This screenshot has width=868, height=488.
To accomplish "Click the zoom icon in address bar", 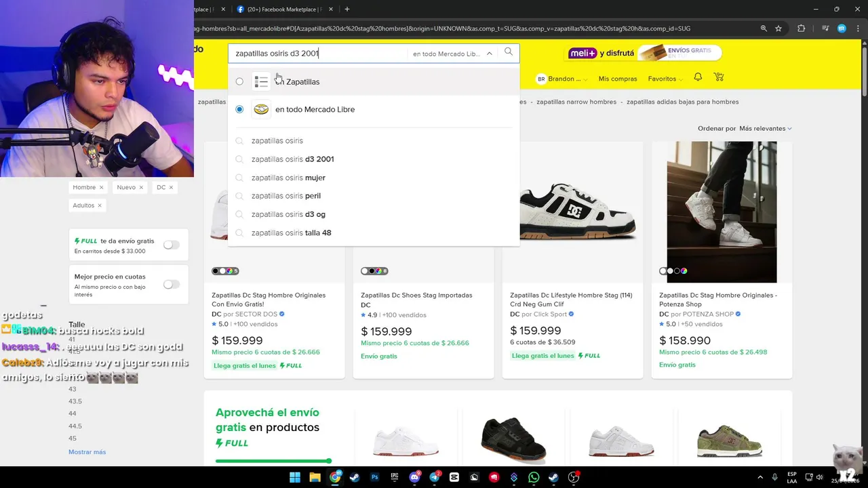I will click(x=764, y=28).
